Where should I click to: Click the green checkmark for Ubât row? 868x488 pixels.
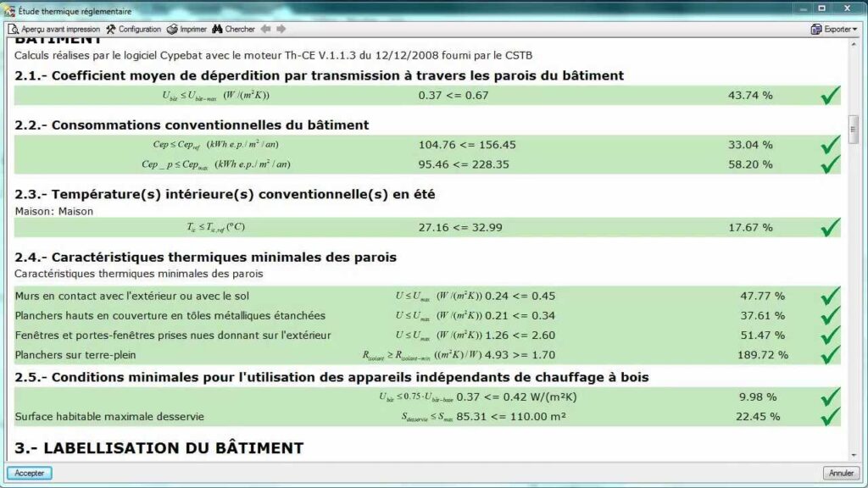coord(831,96)
